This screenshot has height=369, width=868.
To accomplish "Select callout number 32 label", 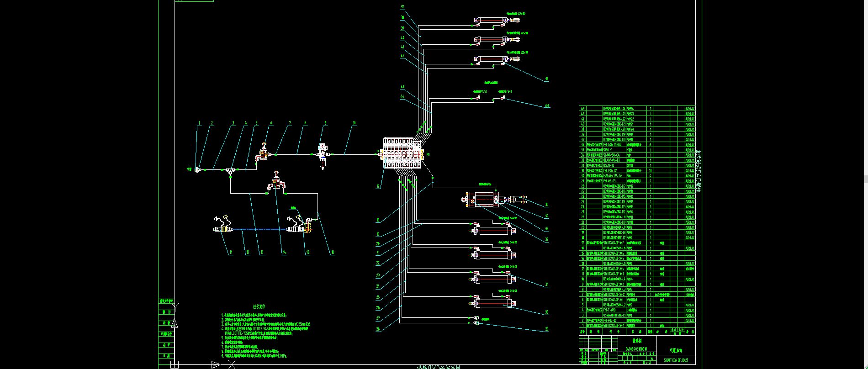I will (546, 239).
